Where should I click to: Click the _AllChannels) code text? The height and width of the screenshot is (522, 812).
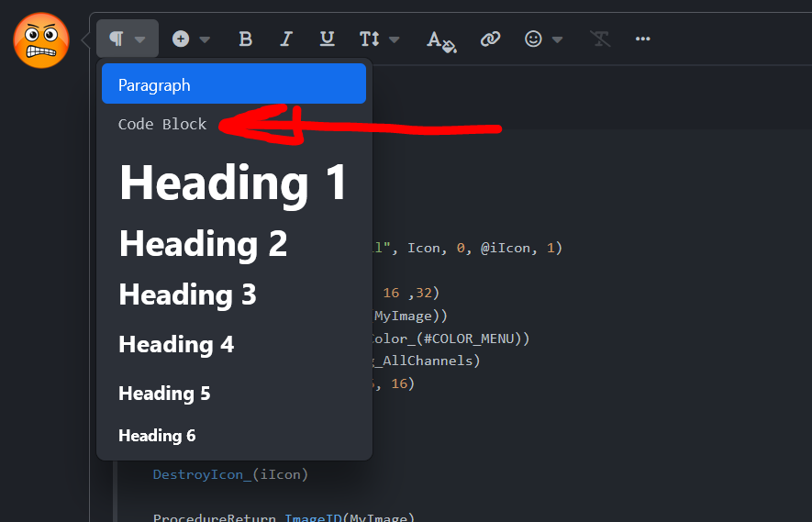pos(428,361)
